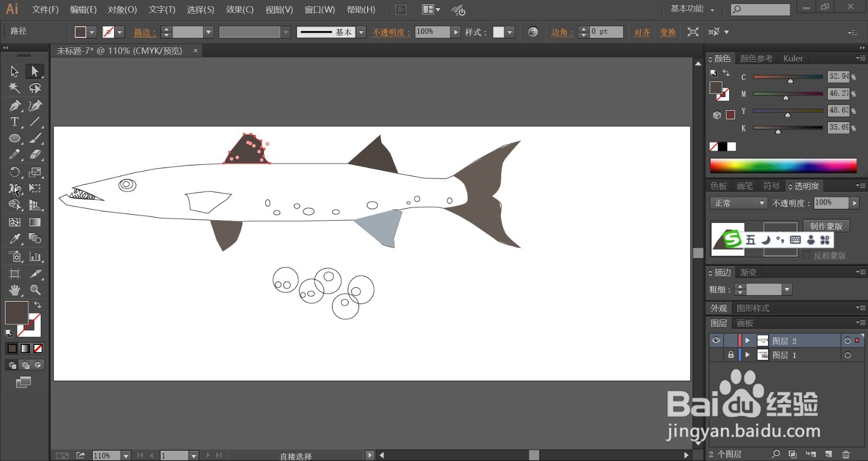Viewport: 868px width, 461px height.
Task: Open the 基本 brush definition dropdown
Action: point(361,32)
